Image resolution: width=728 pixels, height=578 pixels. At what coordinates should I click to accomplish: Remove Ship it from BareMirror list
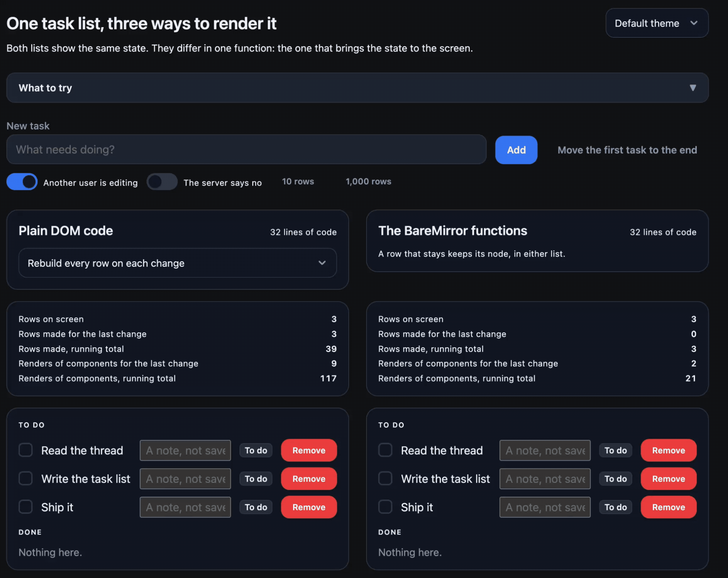(668, 507)
